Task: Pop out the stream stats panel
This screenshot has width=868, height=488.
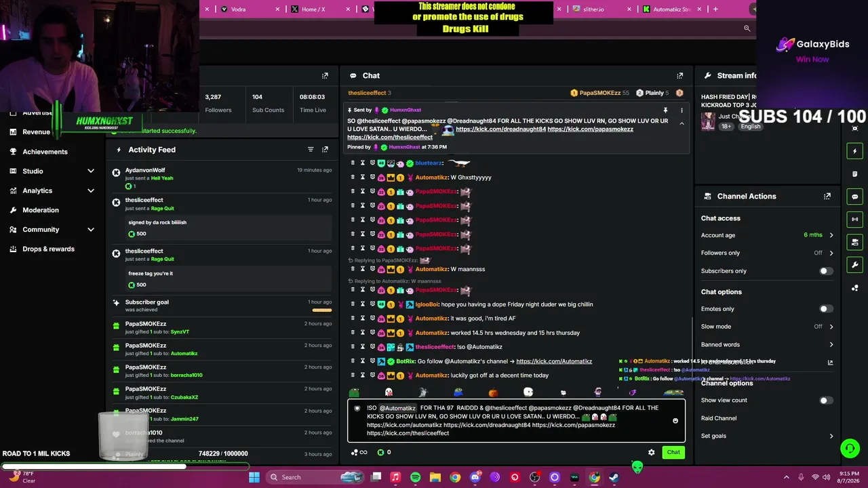Action: (325, 76)
